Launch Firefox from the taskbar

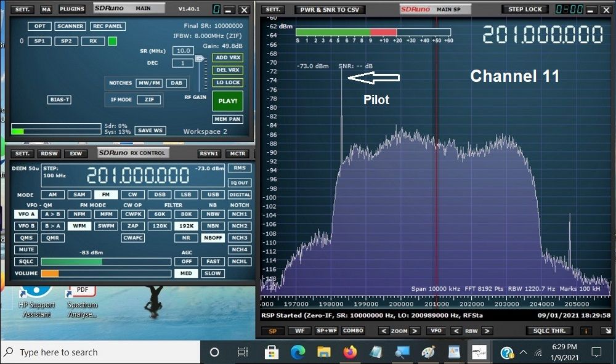[x=350, y=352]
